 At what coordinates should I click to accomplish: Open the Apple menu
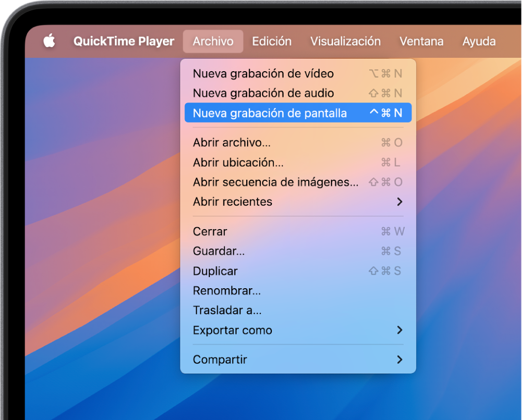point(49,41)
